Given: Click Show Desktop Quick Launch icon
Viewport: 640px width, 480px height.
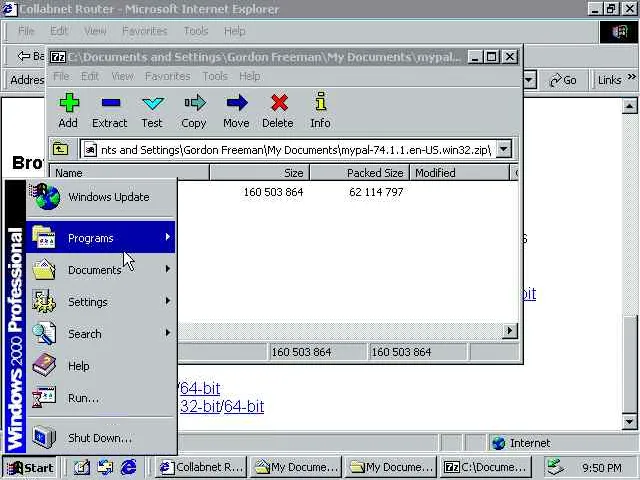Looking at the screenshot, I should click(82, 467).
